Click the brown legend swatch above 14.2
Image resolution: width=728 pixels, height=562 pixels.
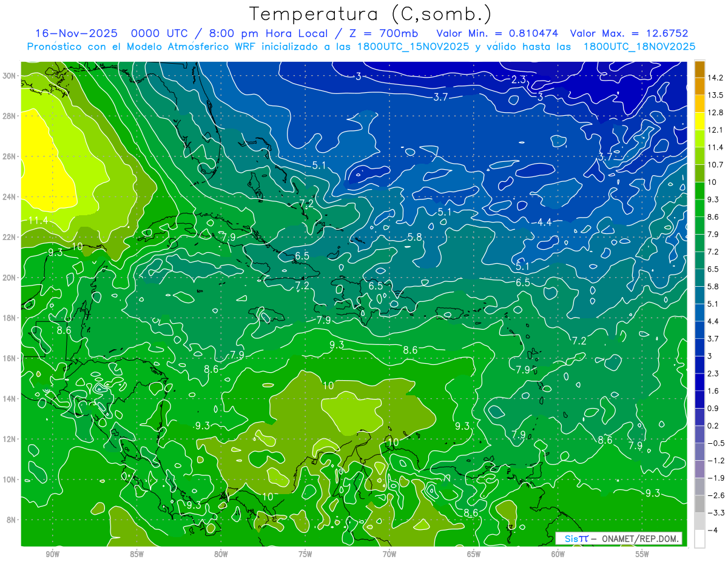pyautogui.click(x=699, y=69)
